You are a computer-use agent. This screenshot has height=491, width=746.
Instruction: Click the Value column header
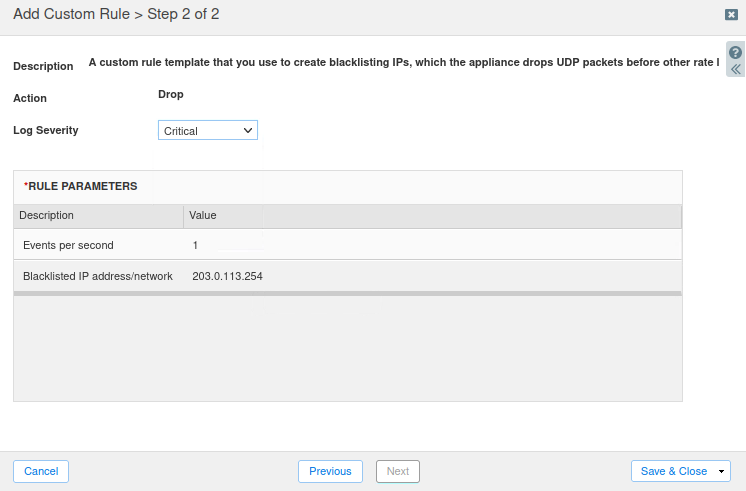click(203, 215)
